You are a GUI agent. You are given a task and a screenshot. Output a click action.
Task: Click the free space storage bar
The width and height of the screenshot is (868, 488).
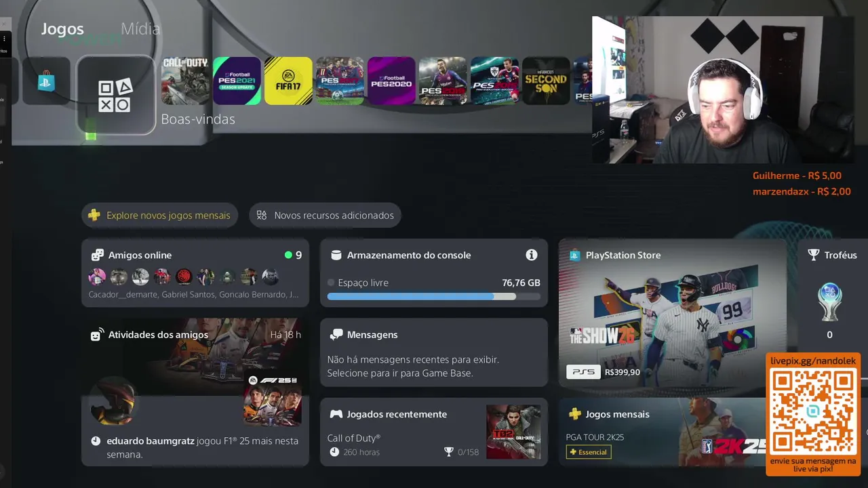point(434,296)
